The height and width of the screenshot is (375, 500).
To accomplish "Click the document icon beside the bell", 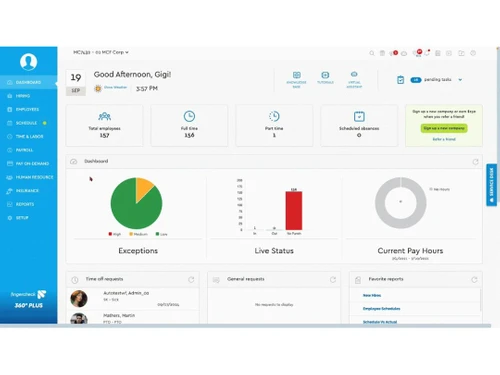I will [x=438, y=53].
